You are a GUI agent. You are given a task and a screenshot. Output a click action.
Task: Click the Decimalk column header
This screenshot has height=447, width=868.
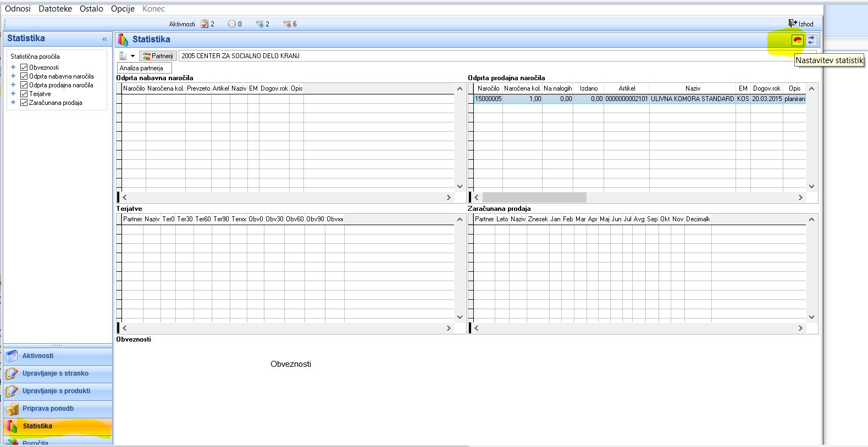[698, 219]
